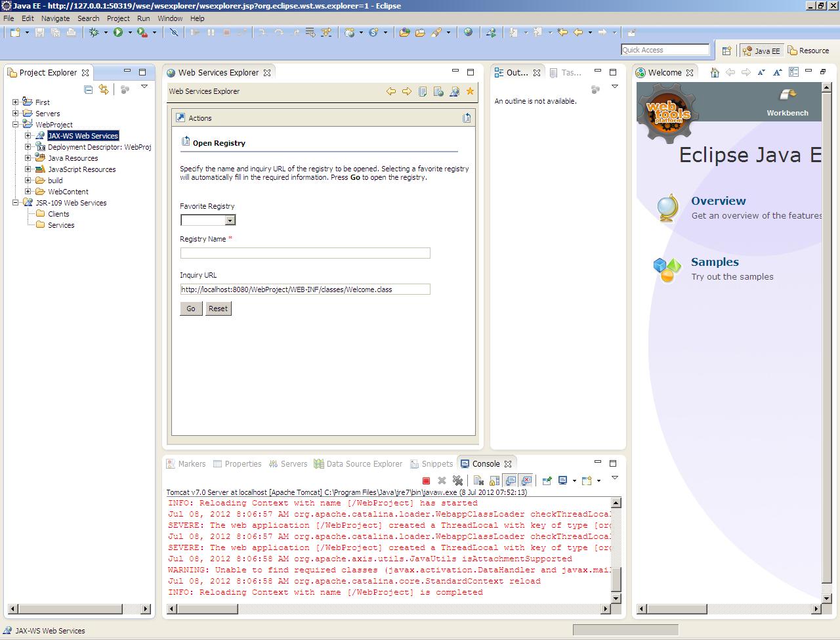Screen dimensions: 840x640
Task: Open Project Explorer View Menu triangle
Action: click(x=144, y=87)
